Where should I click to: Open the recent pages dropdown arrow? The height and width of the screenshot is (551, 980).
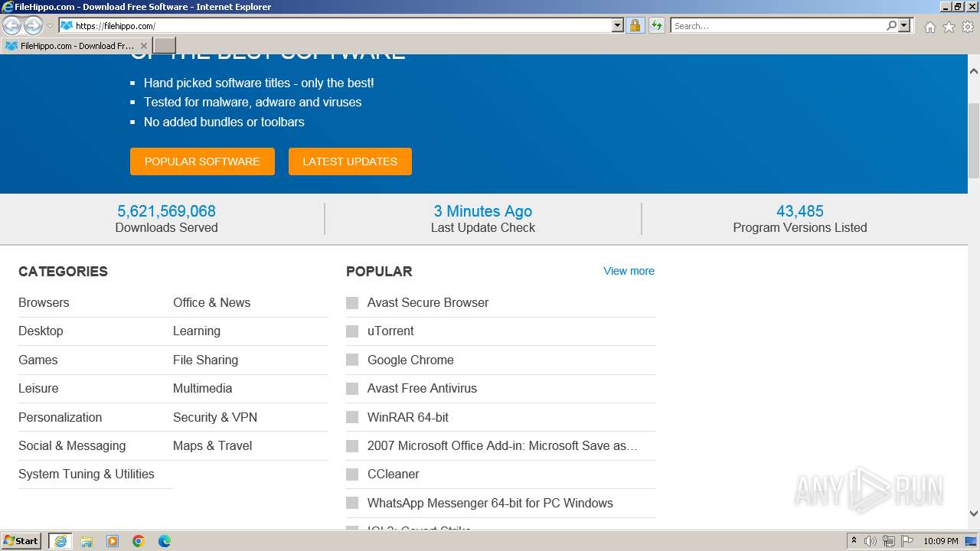point(50,26)
